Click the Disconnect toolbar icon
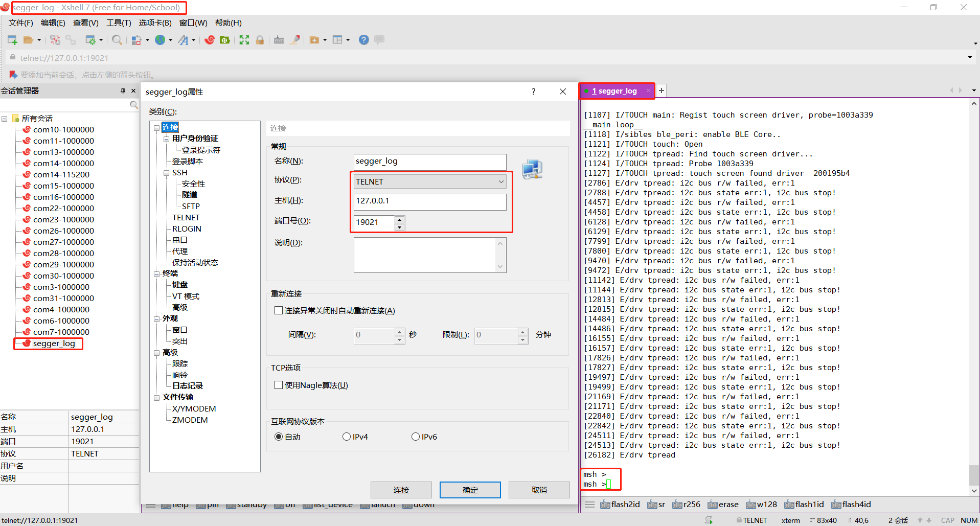 [55, 40]
